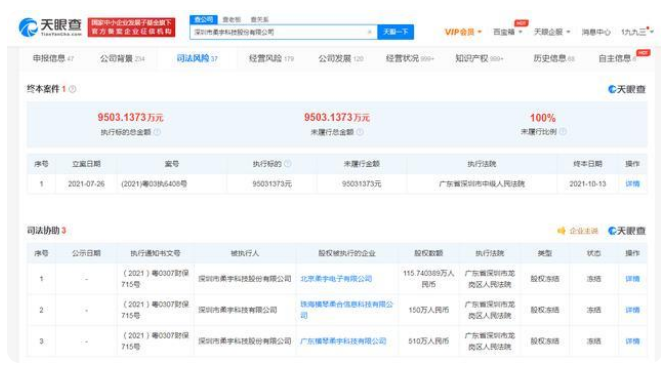Open 详情 for 司法协助 row 1
The height and width of the screenshot is (375, 661).
(x=632, y=279)
